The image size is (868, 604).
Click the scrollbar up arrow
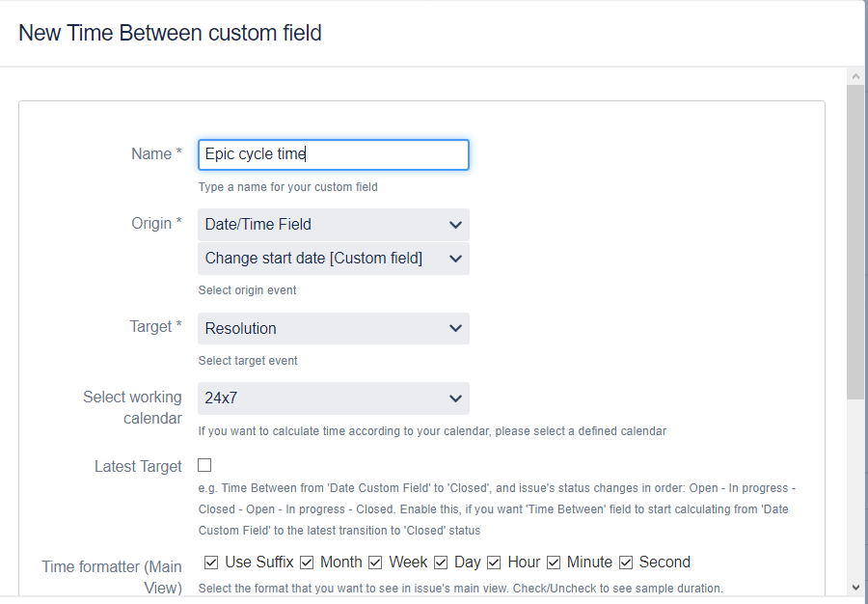click(x=855, y=76)
